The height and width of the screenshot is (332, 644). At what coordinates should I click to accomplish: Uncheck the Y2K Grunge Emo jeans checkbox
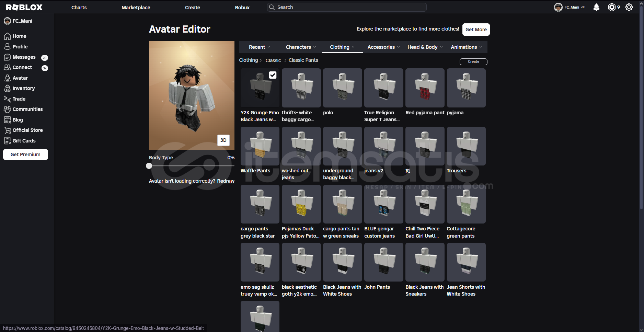pyautogui.click(x=273, y=75)
